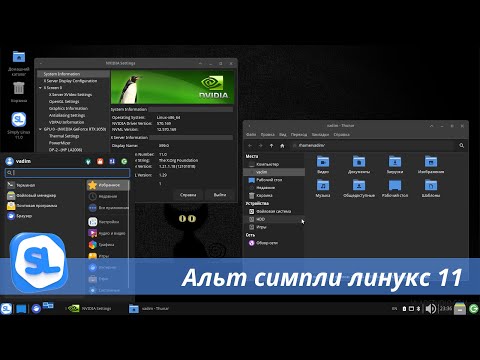Switch to NVIDIA Settings taskbar button
The height and width of the screenshot is (360, 480).
[x=89, y=309]
